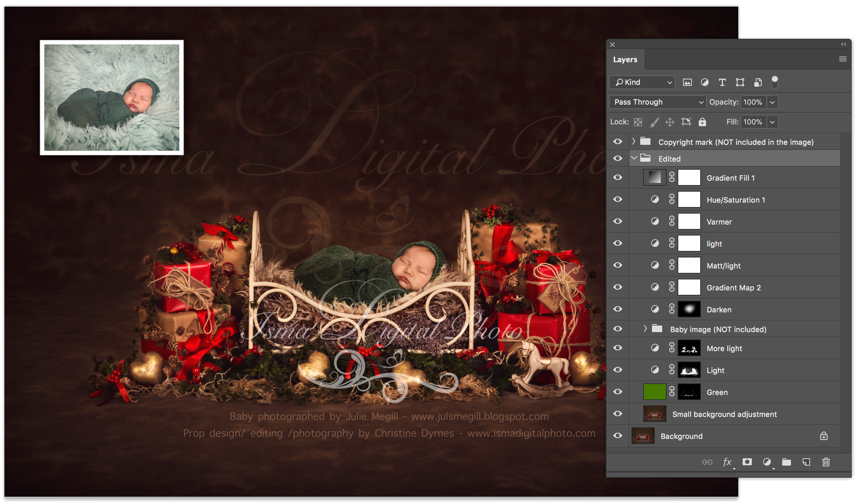Select Hue/Saturation 1 adjustment icon
The height and width of the screenshot is (504, 859).
(x=655, y=199)
